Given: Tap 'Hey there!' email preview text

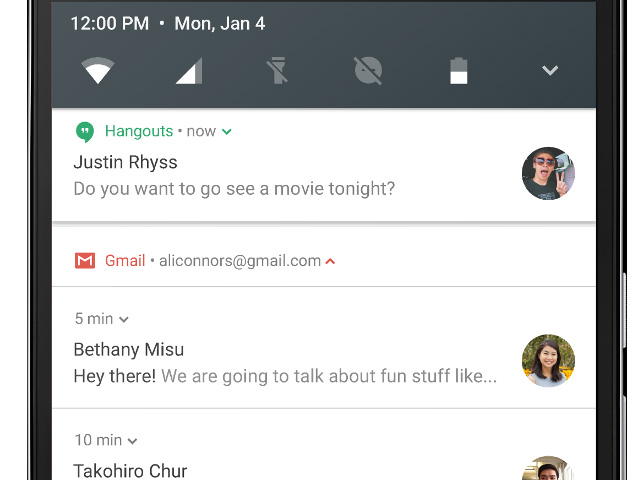Looking at the screenshot, I should coord(115,376).
